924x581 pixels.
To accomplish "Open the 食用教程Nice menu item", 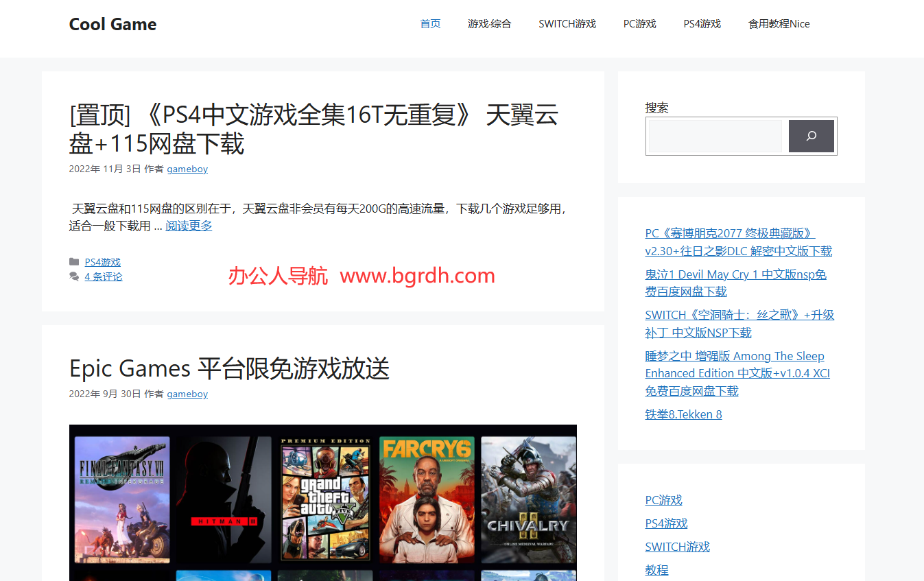I will pos(779,24).
